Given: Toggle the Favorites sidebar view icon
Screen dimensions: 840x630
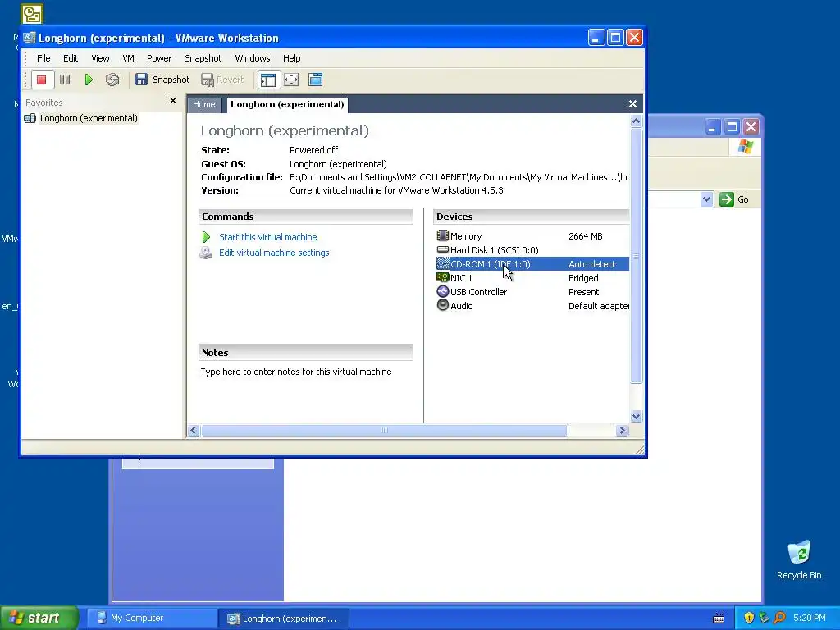Looking at the screenshot, I should click(x=268, y=80).
